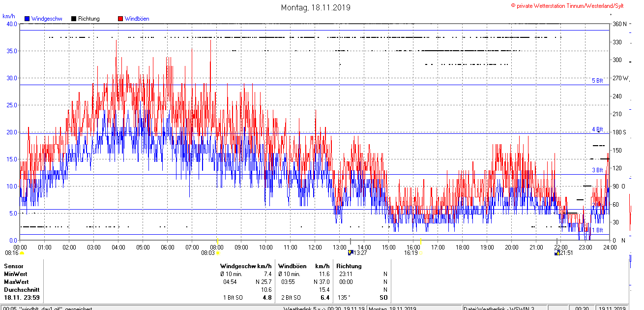Click the Durchschnitt row header
Screen dimensions: 644x310
click(x=21, y=290)
